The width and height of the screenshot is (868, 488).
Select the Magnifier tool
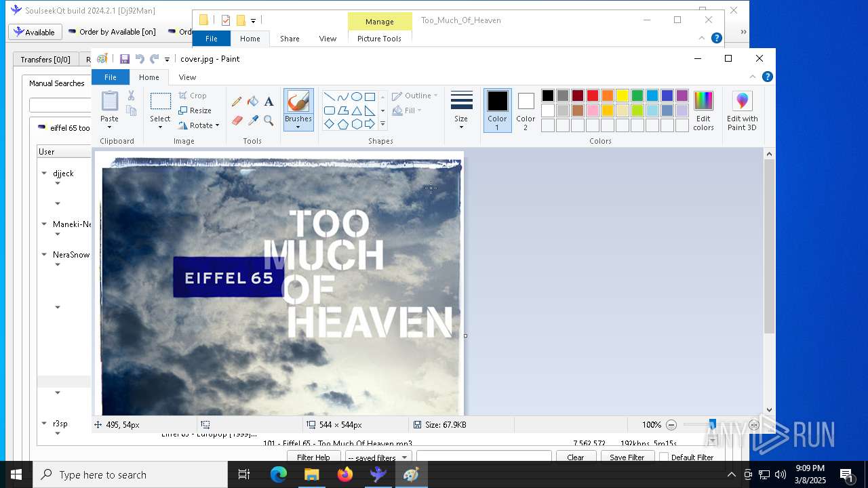point(269,121)
